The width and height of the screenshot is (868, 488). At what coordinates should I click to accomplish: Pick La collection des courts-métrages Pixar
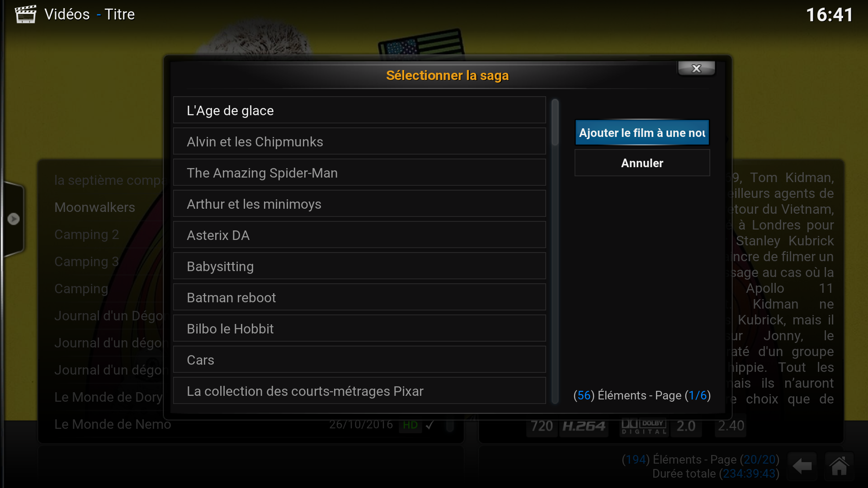coord(359,390)
